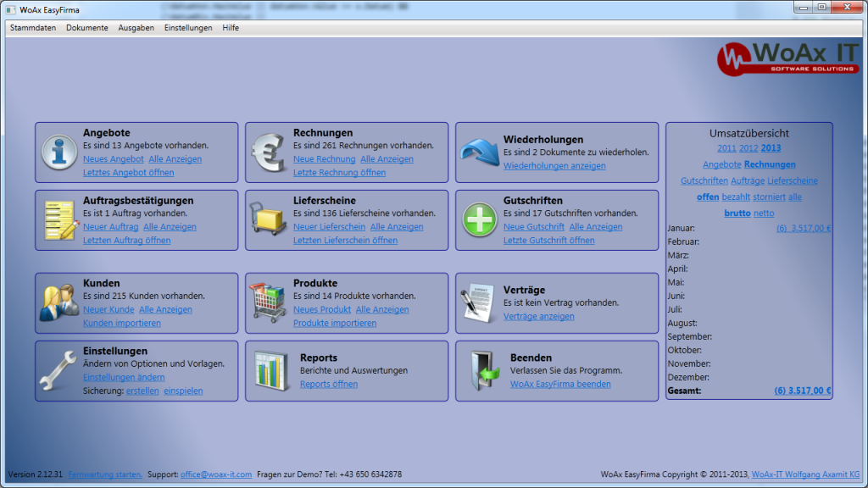
Task: Click the Verträge contract pen icon
Action: point(478,302)
